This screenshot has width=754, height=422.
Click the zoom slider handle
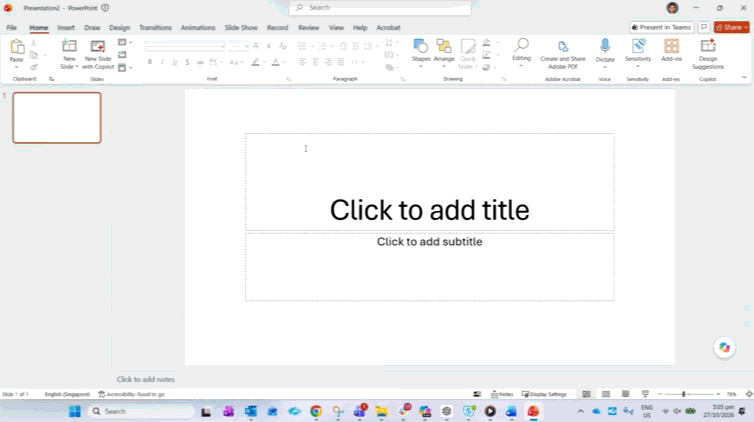(x=683, y=394)
